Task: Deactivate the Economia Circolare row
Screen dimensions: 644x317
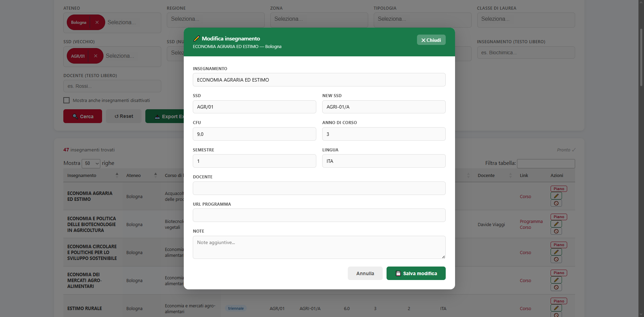Action: pos(556,259)
